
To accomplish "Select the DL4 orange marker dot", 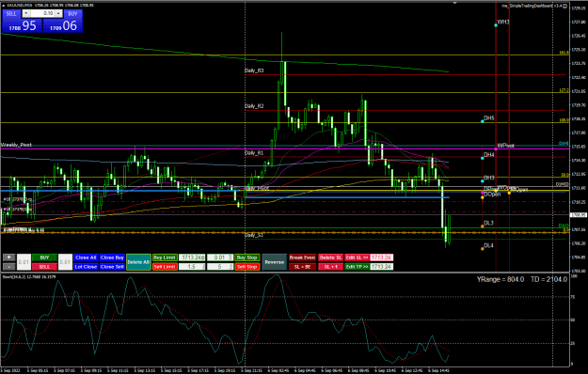I will tap(483, 249).
